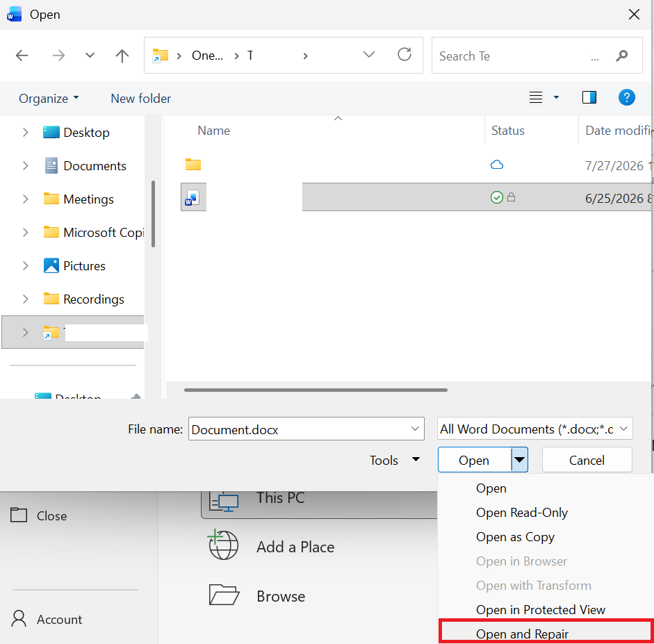This screenshot has width=654, height=644.
Task: Navigate up one folder level
Action: (x=122, y=56)
